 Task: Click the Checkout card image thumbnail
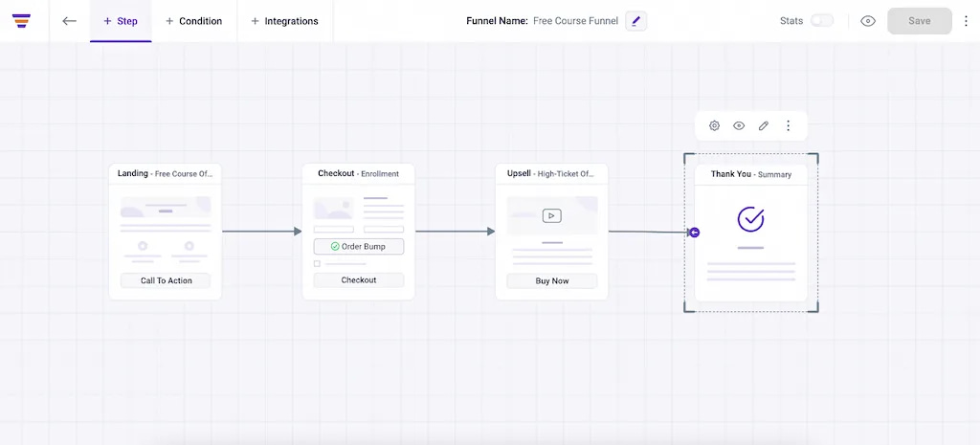[333, 208]
